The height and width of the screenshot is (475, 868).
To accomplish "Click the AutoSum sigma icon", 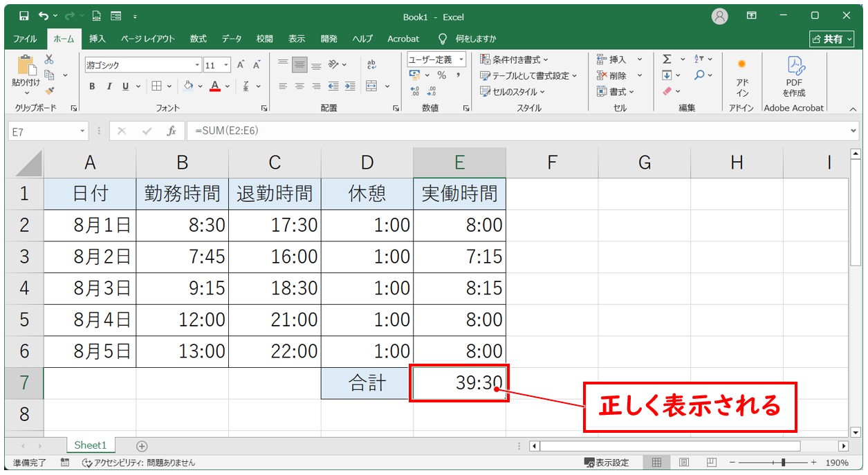I will tap(667, 59).
